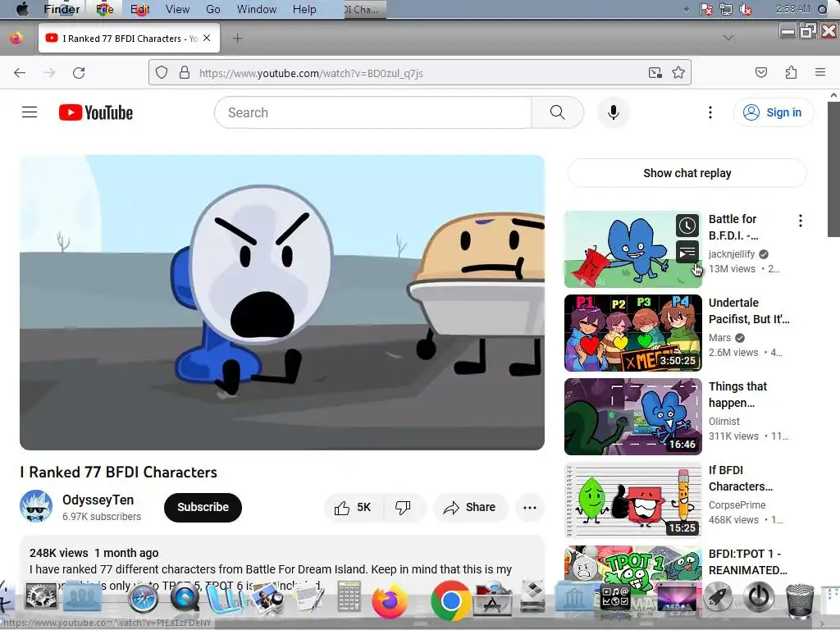Viewport: 840px width, 630px height.
Task: Open Firefox Pocket save icon
Action: click(x=761, y=73)
